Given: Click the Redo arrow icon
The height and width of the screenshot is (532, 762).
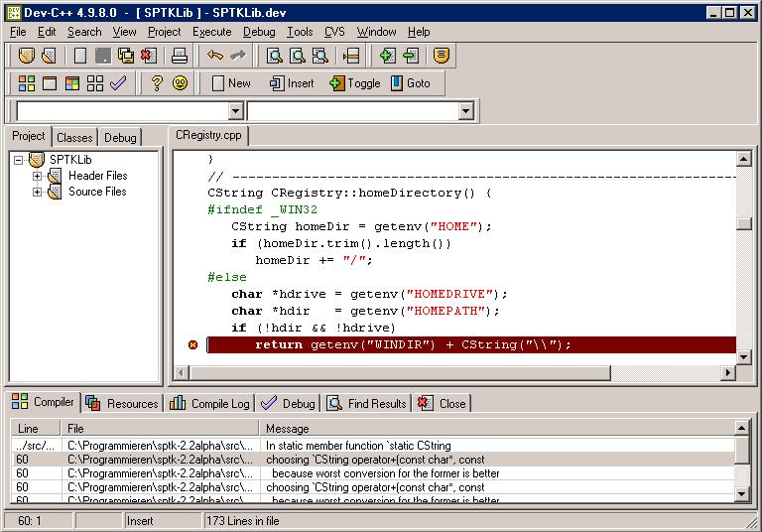Looking at the screenshot, I should tap(238, 55).
